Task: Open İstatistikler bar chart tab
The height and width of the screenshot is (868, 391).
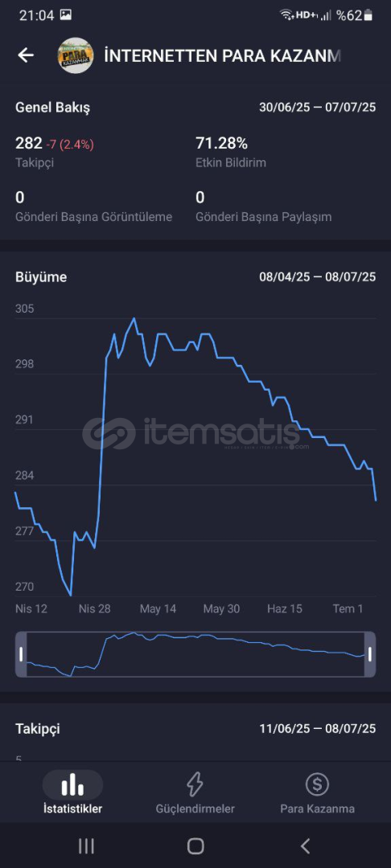Action: (x=72, y=792)
